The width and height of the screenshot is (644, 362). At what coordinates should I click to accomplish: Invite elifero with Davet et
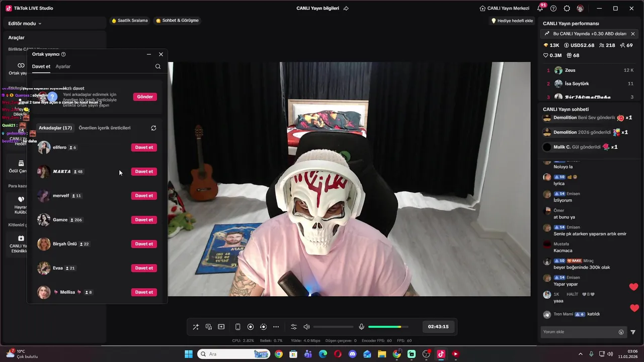pos(144,147)
